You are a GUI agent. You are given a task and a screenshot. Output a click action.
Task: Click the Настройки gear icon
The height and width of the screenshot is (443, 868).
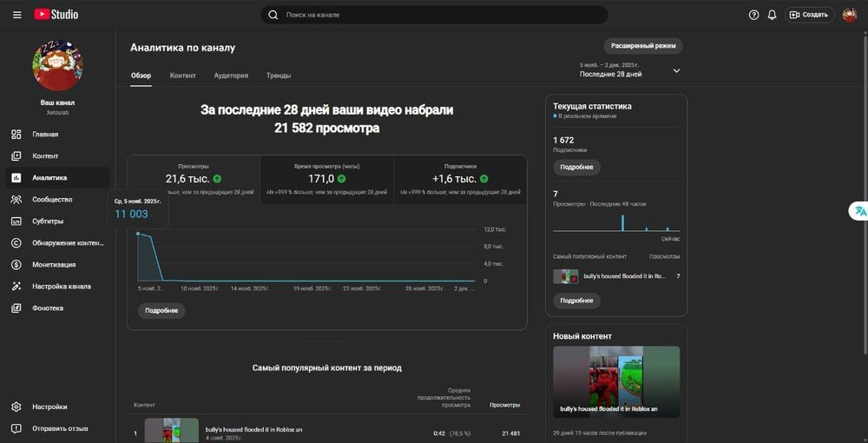pyautogui.click(x=16, y=407)
